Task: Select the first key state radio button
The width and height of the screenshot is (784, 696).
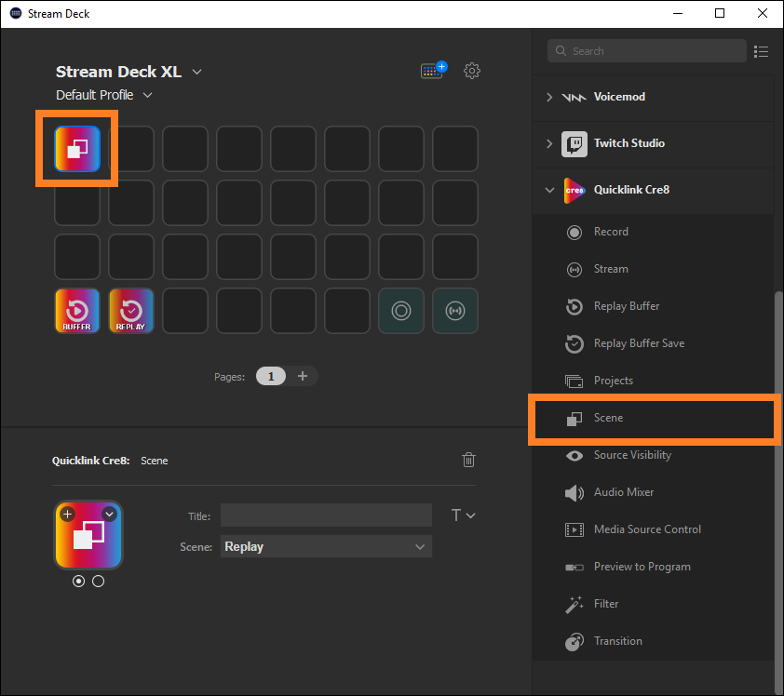Action: click(78, 581)
